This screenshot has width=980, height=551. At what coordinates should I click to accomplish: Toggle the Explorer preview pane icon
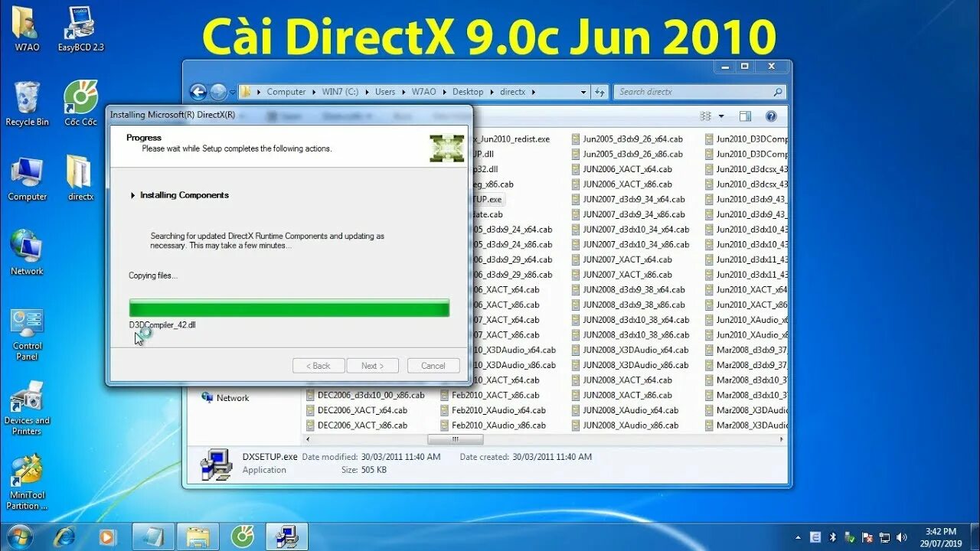click(x=745, y=116)
